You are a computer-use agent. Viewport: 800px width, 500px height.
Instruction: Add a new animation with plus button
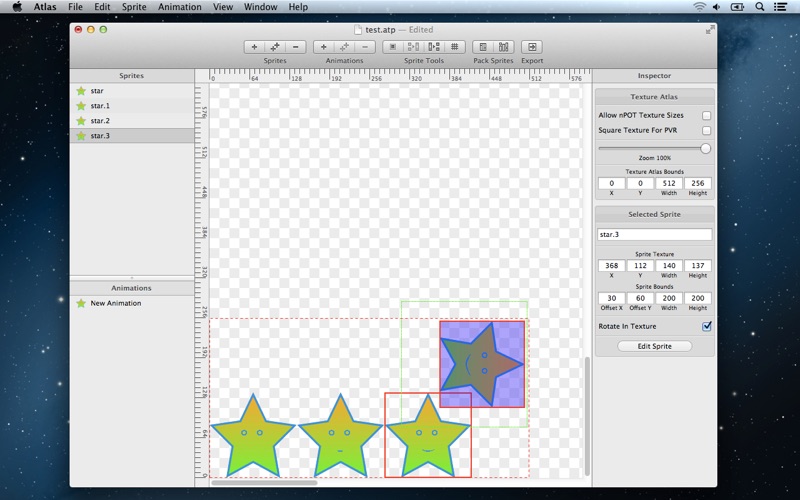tap(323, 47)
